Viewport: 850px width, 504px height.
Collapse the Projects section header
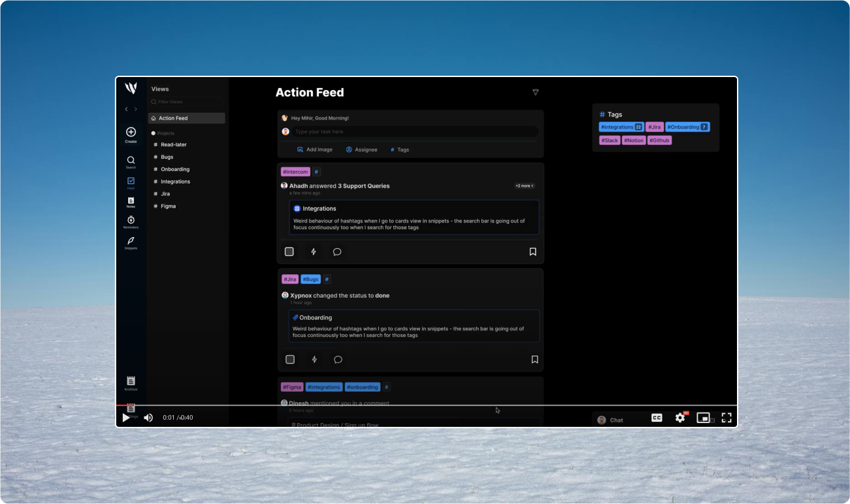point(163,133)
